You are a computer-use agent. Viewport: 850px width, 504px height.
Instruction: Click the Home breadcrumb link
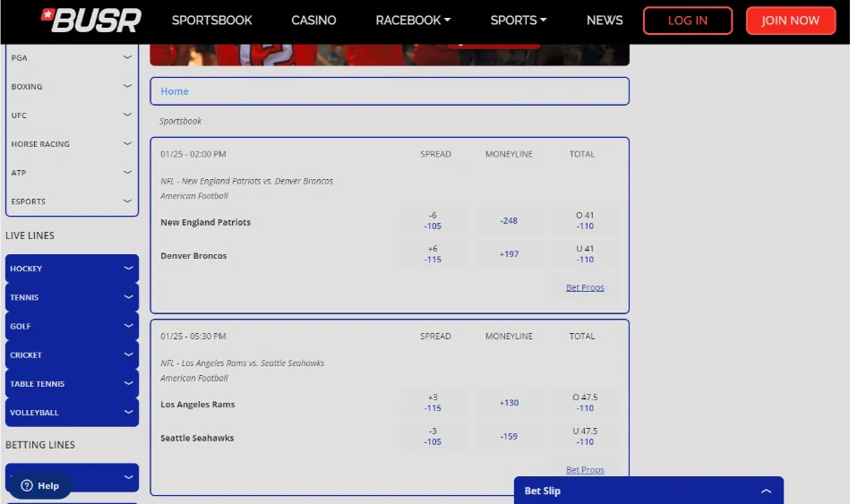175,91
